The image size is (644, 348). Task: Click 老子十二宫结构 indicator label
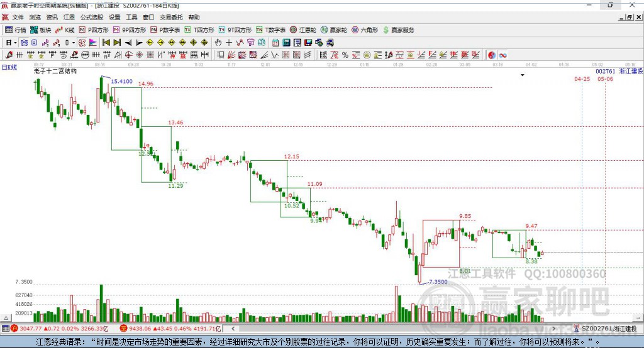(55, 71)
